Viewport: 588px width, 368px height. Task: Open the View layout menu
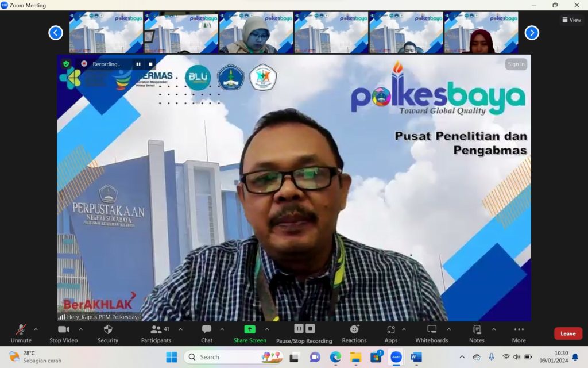coord(571,20)
